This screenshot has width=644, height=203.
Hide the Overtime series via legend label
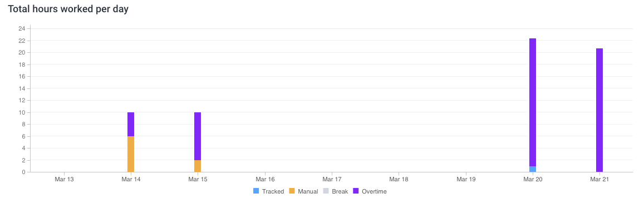pyautogui.click(x=374, y=191)
